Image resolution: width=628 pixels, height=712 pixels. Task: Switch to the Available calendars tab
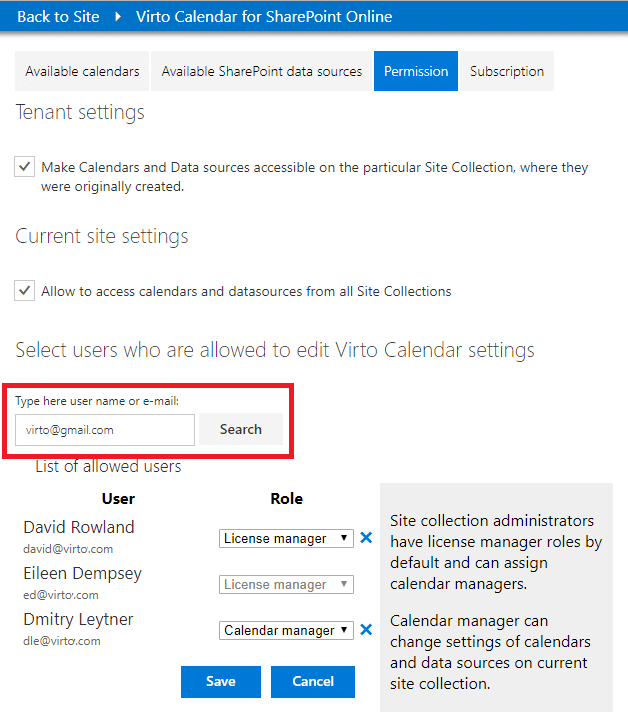click(82, 71)
